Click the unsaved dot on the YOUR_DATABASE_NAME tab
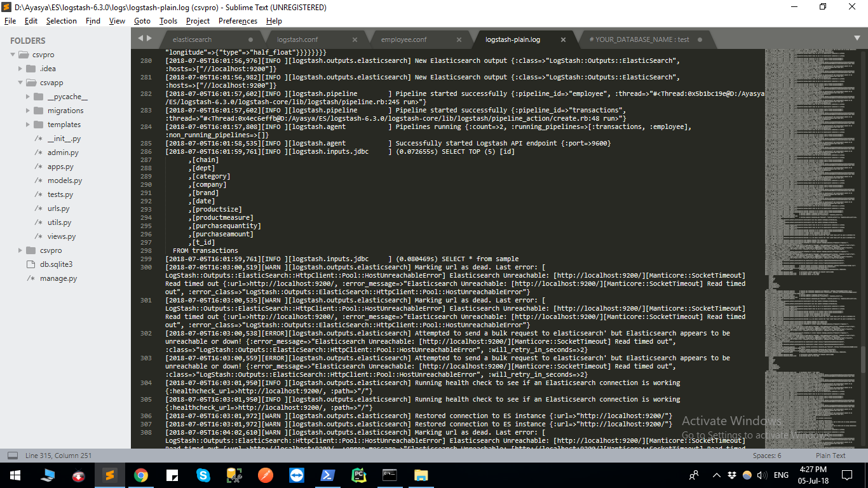This screenshot has height=488, width=868. [x=700, y=39]
